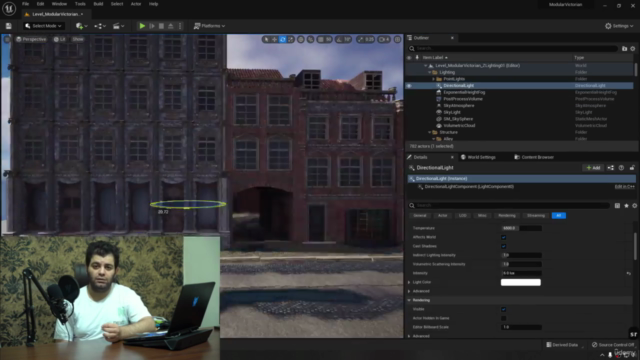Choose the translate move tool in viewport
Viewport: 640px width, 360px height.
click(x=274, y=39)
